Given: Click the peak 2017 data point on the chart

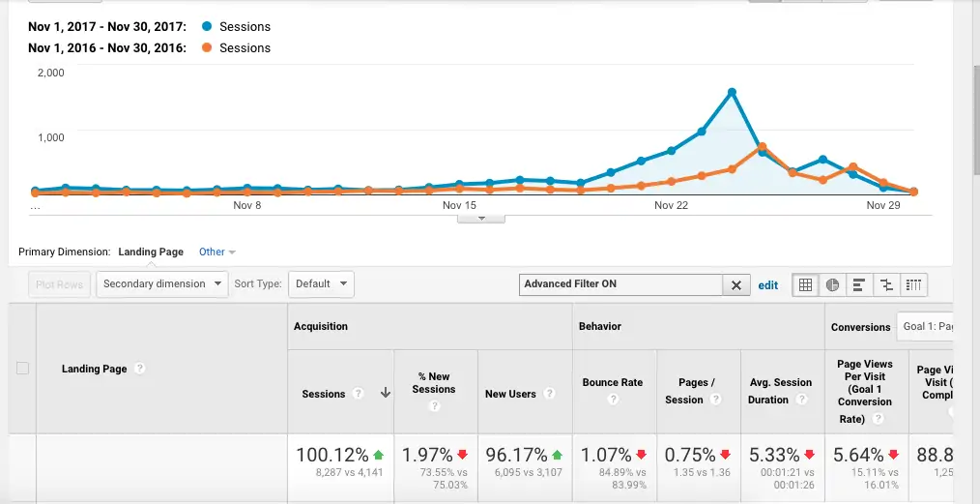Looking at the screenshot, I should point(732,92).
